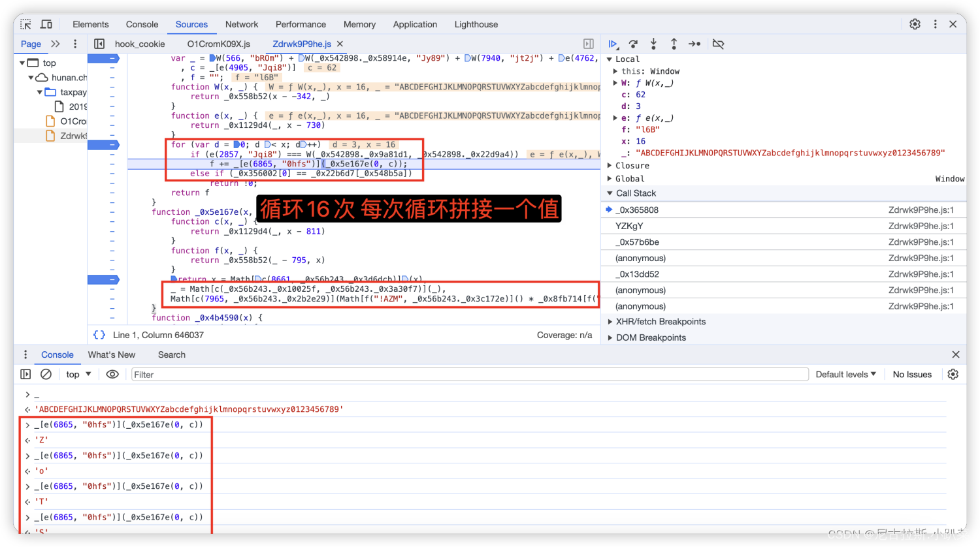The image size is (980, 547).
Task: Select the _0x365808 call stack frame
Action: coord(783,210)
